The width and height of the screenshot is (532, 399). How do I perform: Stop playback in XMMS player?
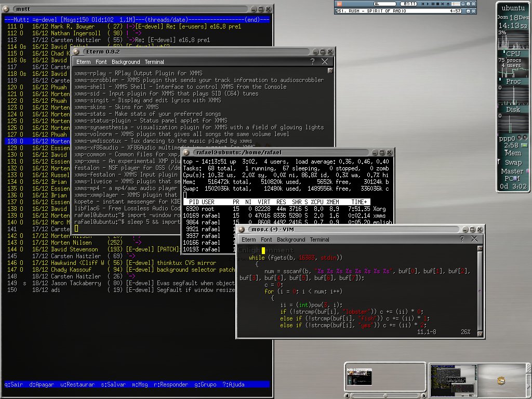pyautogui.click(x=437, y=4)
